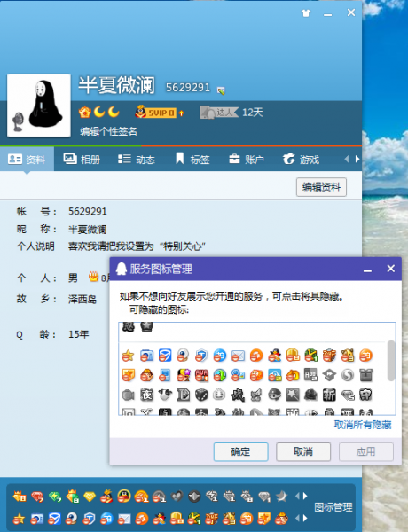Viewport: 408px width, 532px height.
Task: Click the mail envelope icon in bottom bar
Action: (124, 519)
